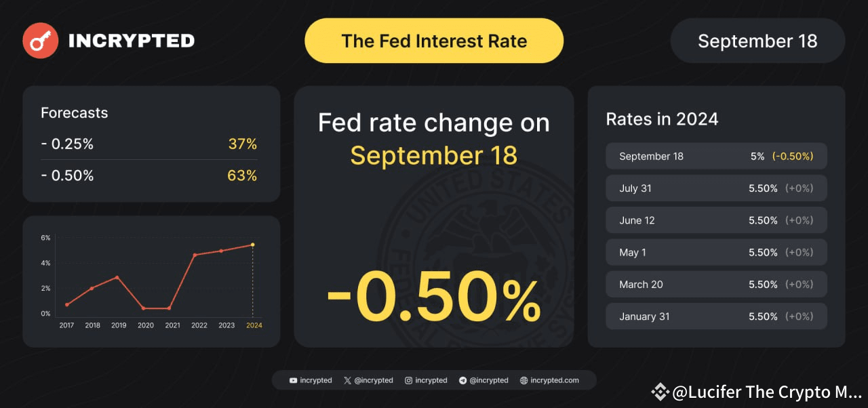
Task: Click the Binance logo watermark icon
Action: point(660,392)
